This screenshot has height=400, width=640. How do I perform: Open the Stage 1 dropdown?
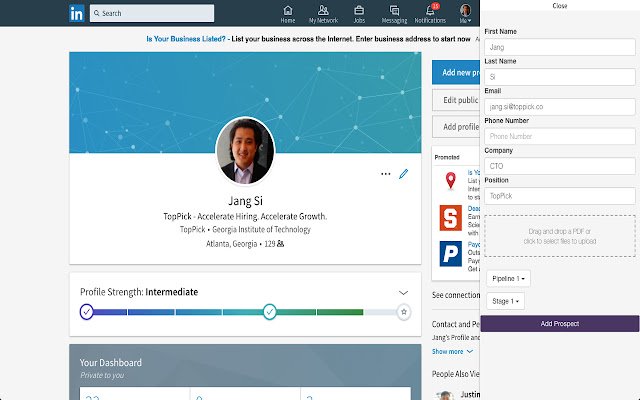coord(505,301)
